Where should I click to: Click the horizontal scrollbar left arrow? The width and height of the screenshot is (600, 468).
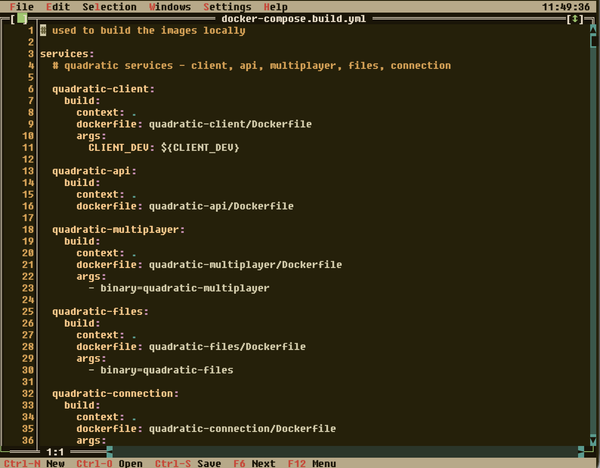coord(110,452)
